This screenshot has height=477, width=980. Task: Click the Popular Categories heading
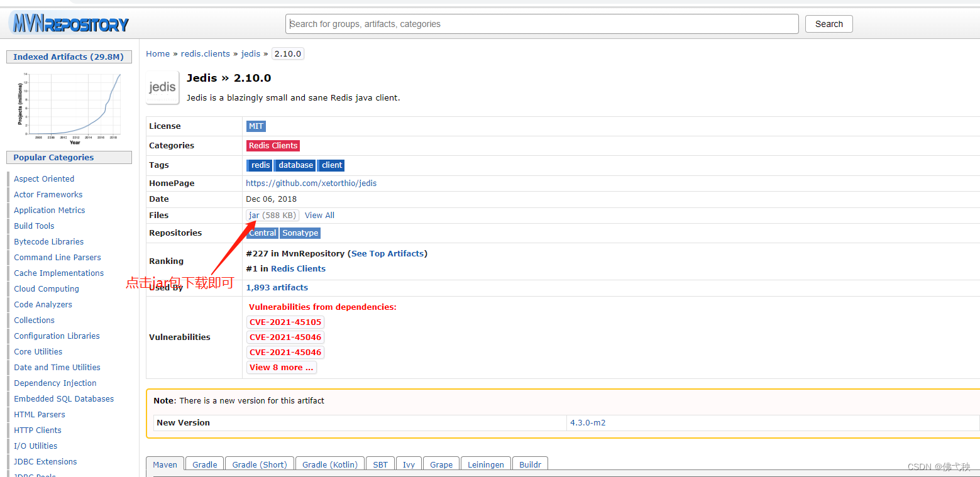click(x=69, y=158)
